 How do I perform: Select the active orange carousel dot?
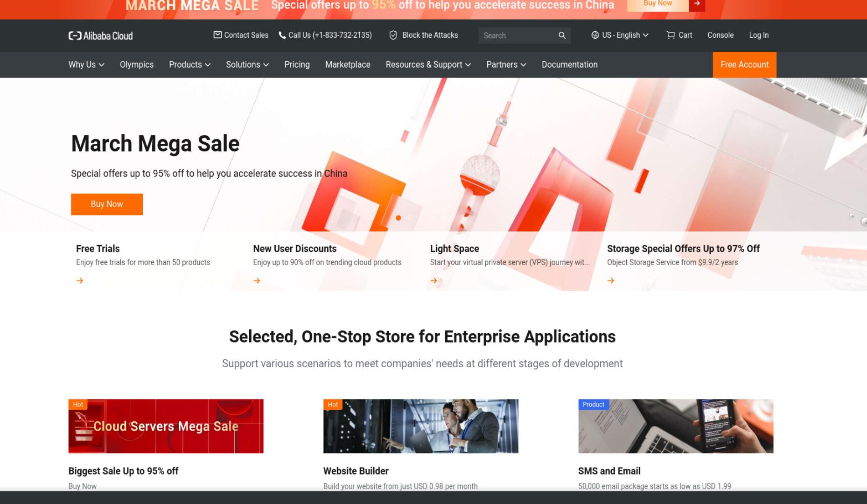(398, 218)
